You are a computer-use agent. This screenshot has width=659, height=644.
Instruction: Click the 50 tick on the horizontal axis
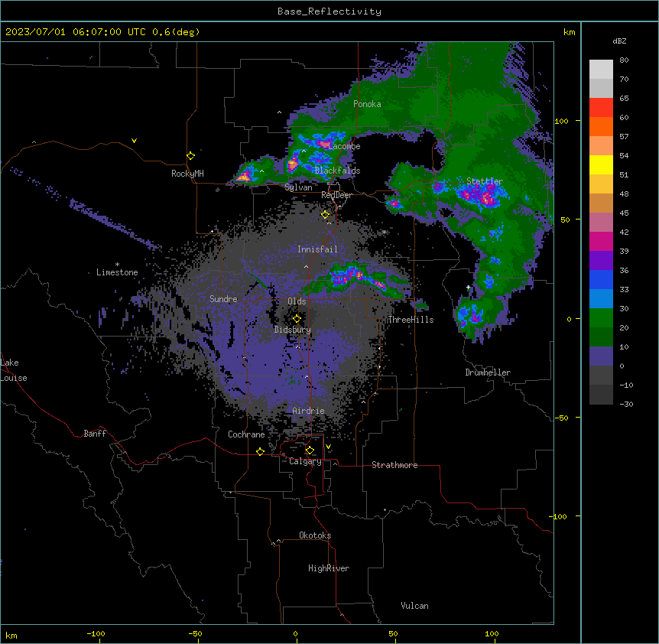(393, 633)
